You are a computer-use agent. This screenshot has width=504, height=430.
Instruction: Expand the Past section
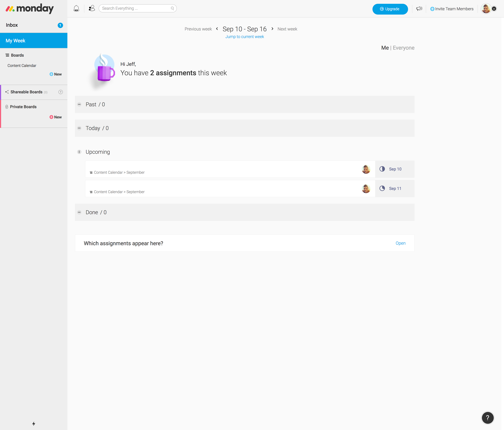[x=79, y=104]
